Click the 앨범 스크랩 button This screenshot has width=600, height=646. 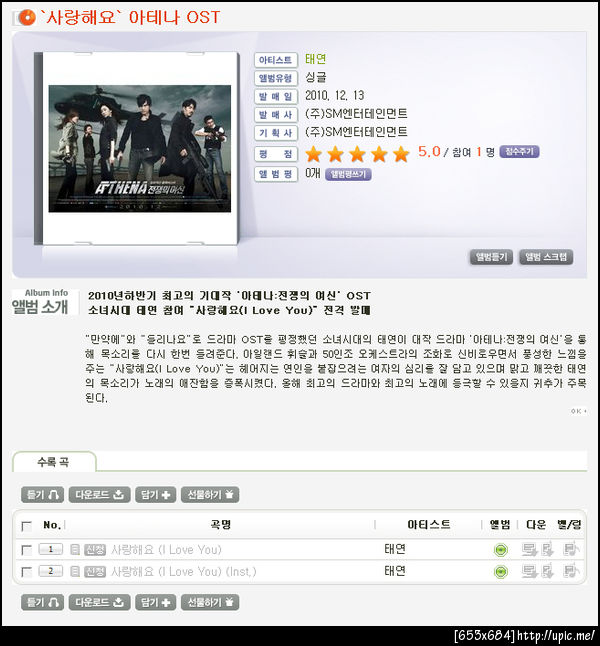(x=546, y=257)
